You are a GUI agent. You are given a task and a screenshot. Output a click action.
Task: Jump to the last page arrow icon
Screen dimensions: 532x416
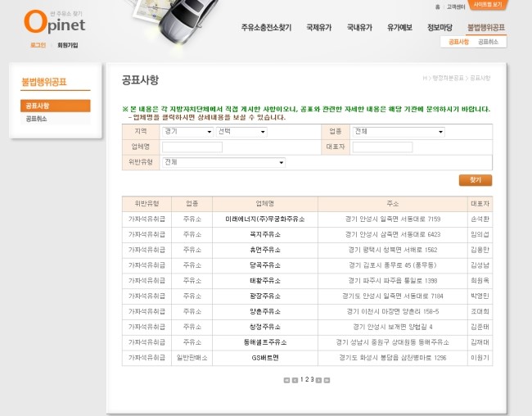click(x=327, y=380)
